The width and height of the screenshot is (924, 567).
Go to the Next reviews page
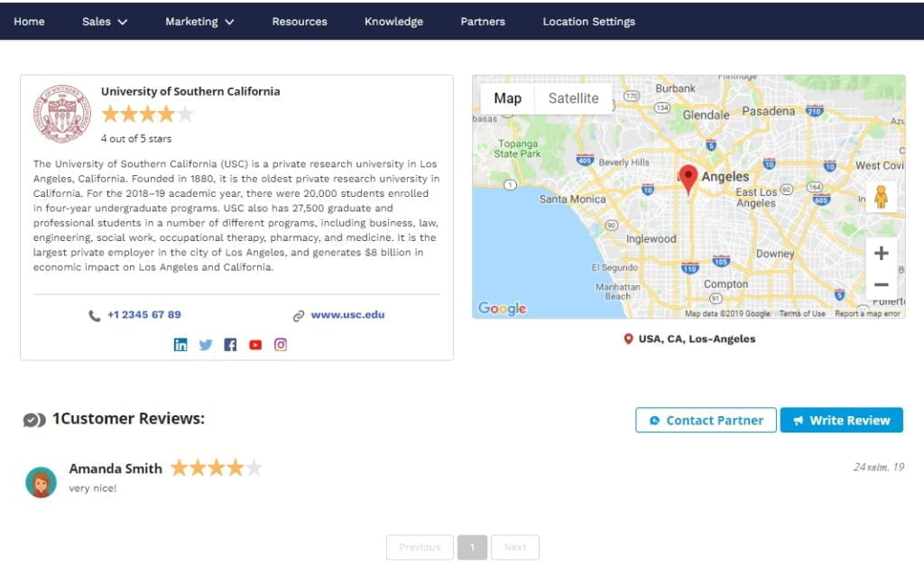(x=515, y=547)
